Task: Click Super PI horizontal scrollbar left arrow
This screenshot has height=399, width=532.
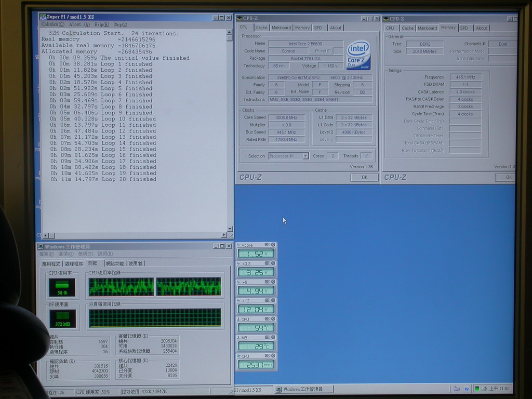Action: (46, 235)
